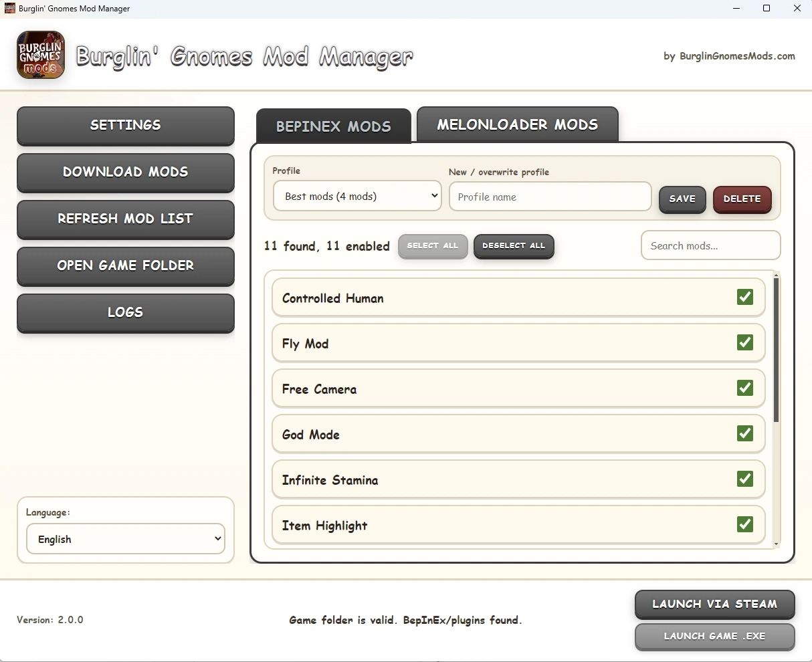Click the Search mods field
812x662 pixels.
tap(711, 245)
